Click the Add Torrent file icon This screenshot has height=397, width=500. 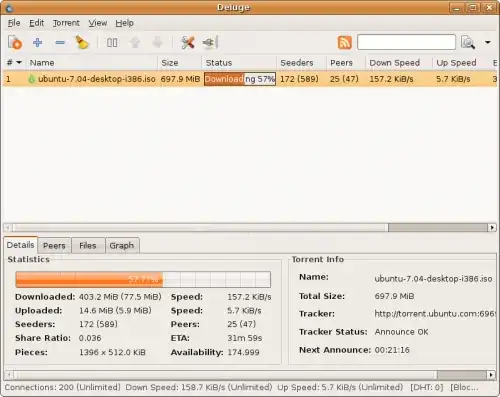pos(15,43)
